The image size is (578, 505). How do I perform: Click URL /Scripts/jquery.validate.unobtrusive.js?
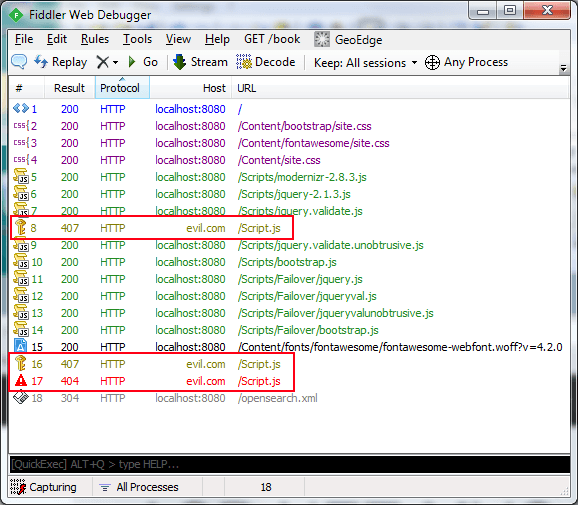331,245
